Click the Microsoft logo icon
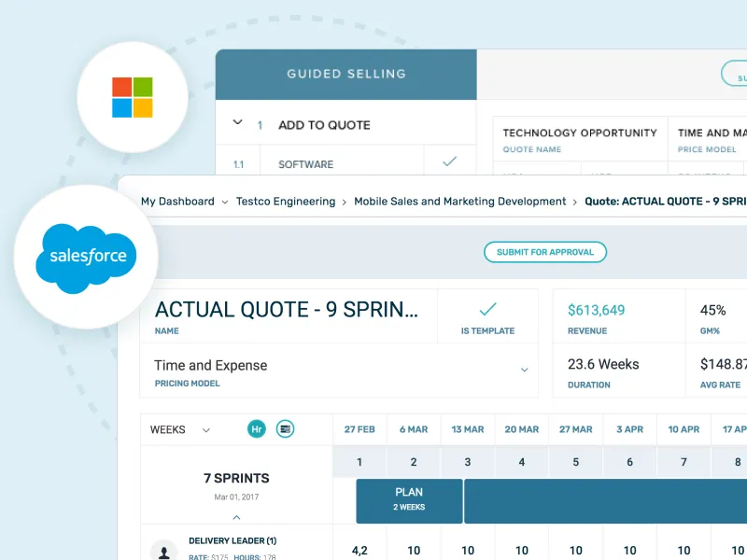The image size is (747, 560). tap(133, 97)
